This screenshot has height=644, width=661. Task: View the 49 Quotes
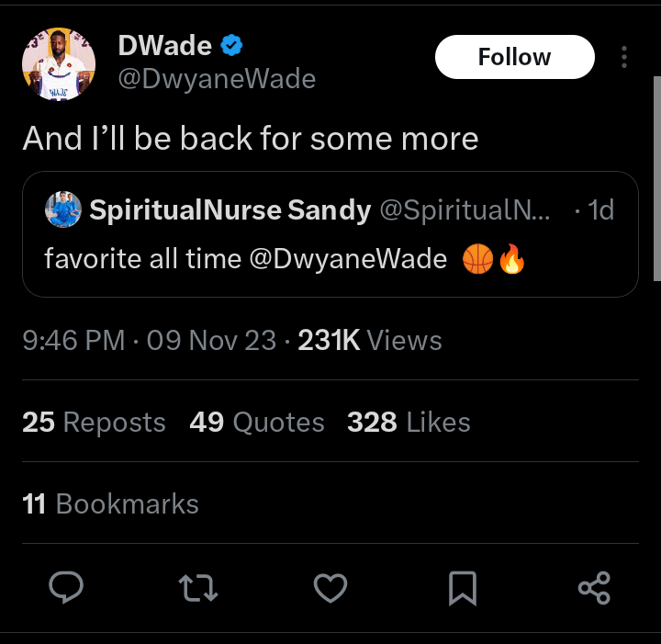coord(257,422)
